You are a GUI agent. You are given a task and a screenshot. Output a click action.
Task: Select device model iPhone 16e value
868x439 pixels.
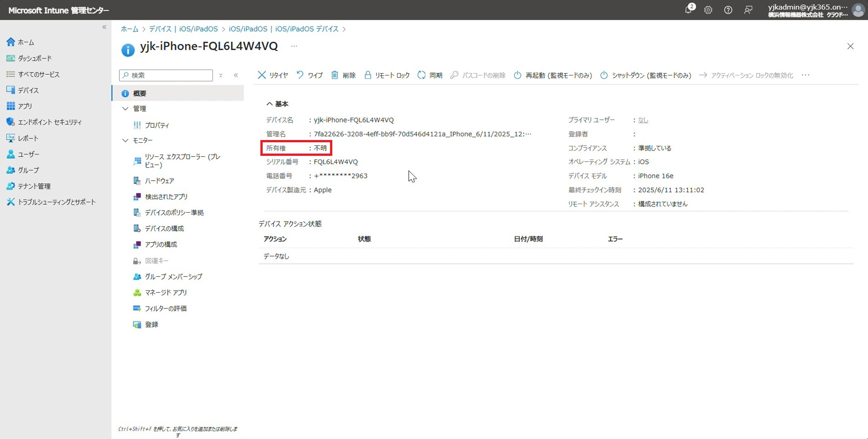coord(656,176)
